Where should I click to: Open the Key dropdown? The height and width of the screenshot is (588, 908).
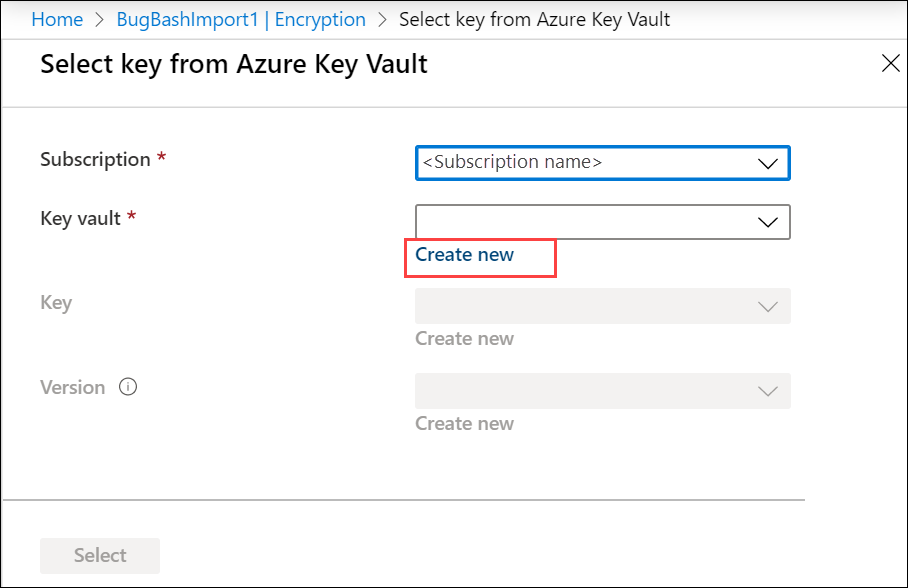coord(600,306)
